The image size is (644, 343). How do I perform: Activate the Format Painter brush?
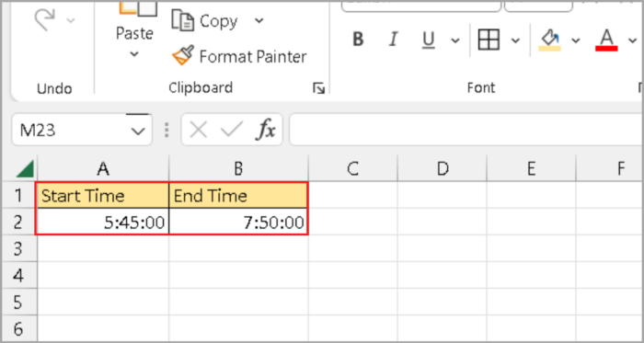coord(183,56)
